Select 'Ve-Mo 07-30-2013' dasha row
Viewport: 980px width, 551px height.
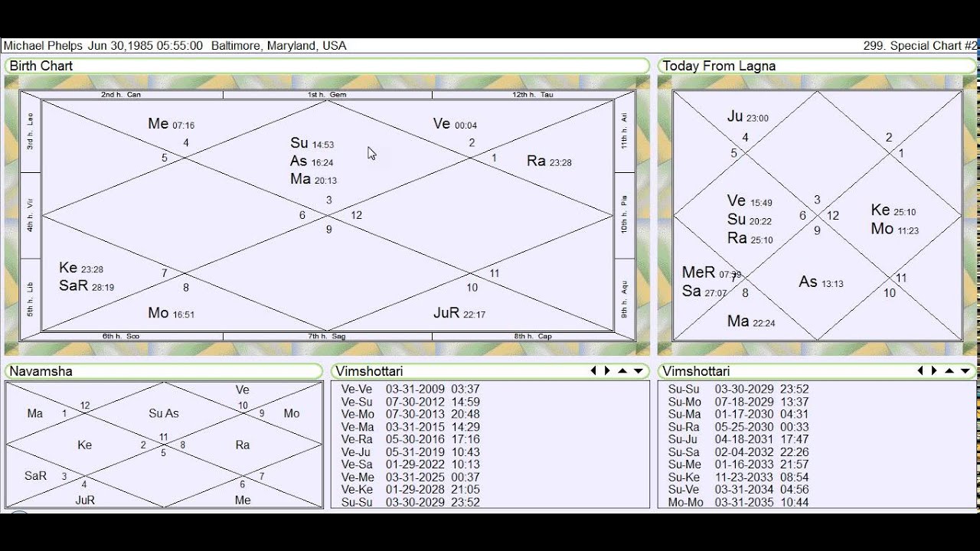(x=410, y=415)
